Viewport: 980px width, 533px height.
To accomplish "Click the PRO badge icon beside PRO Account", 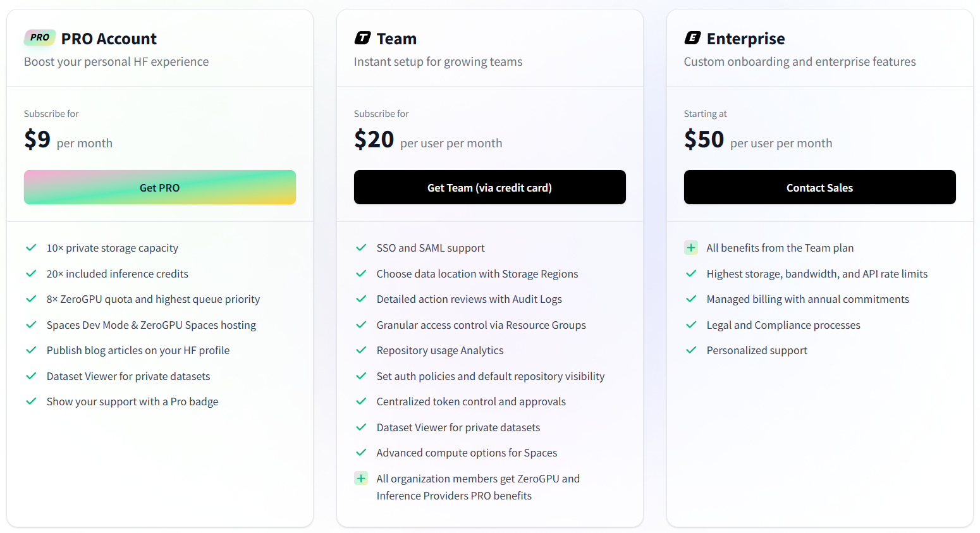I will [x=39, y=38].
